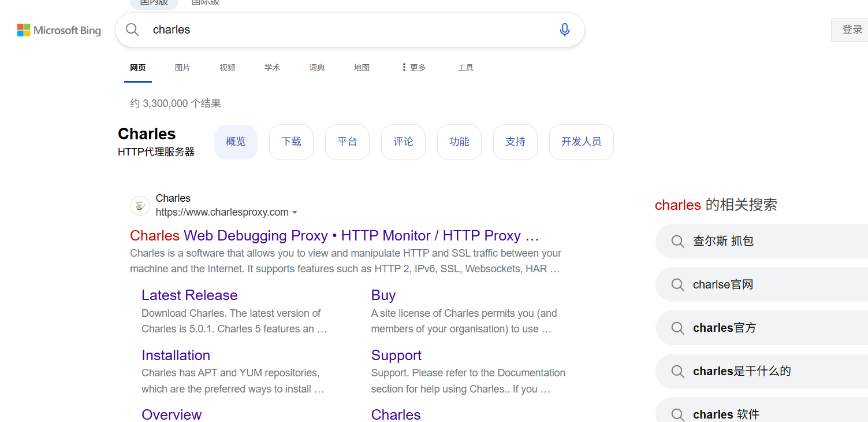
Task: Open the 学术 tab
Action: (272, 68)
